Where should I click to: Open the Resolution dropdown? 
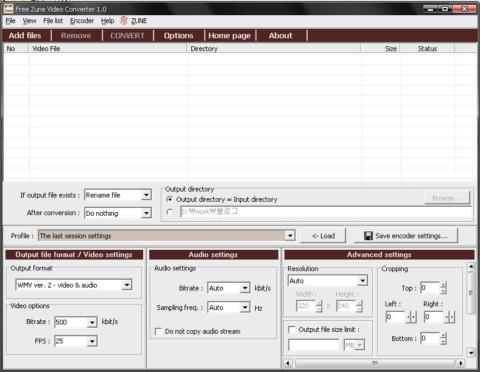click(363, 281)
